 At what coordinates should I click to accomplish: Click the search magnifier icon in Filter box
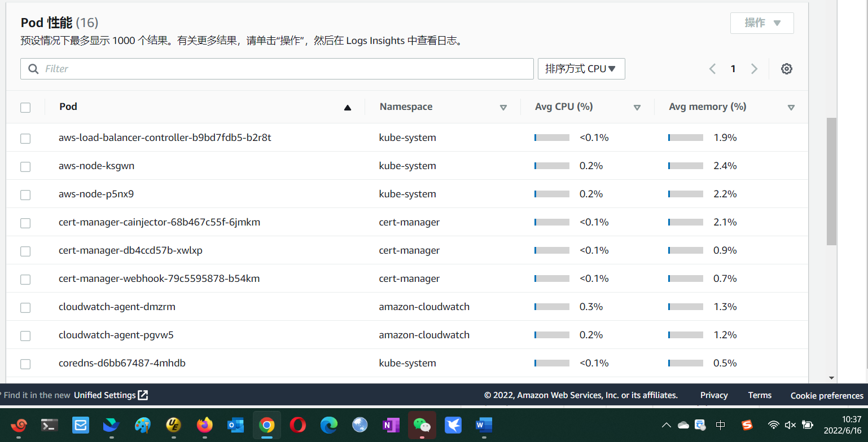click(x=33, y=69)
